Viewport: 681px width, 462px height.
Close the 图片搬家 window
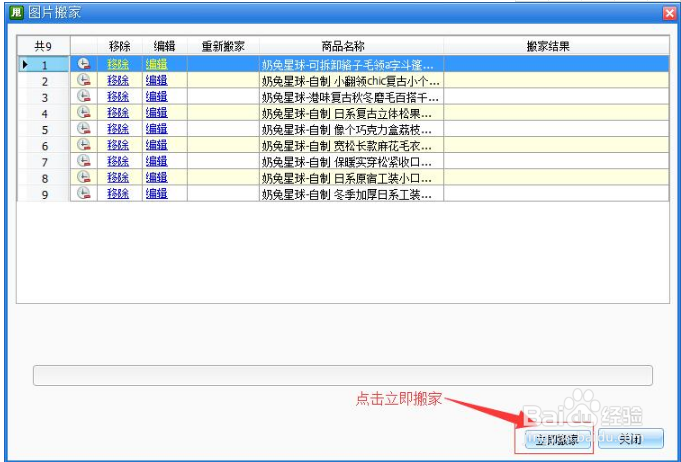(670, 14)
